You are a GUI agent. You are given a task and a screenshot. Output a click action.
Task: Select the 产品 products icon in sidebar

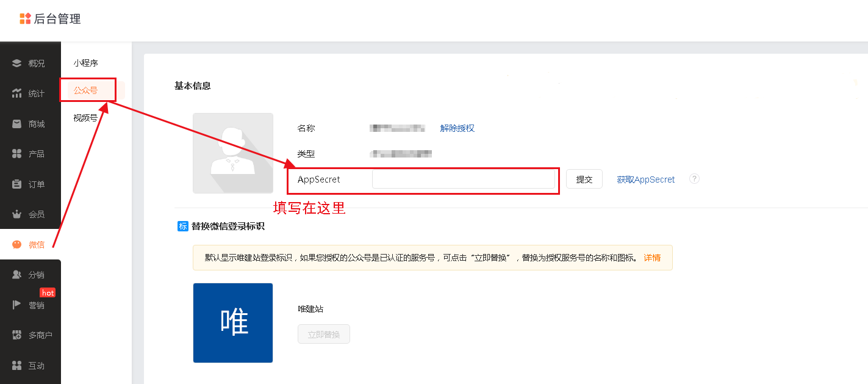click(17, 154)
